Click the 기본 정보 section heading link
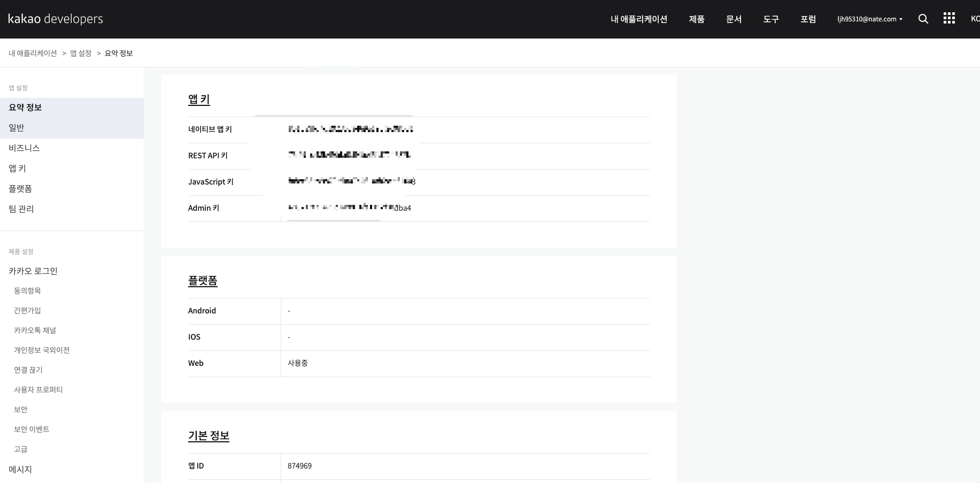Image resolution: width=980 pixels, height=483 pixels. [x=209, y=436]
